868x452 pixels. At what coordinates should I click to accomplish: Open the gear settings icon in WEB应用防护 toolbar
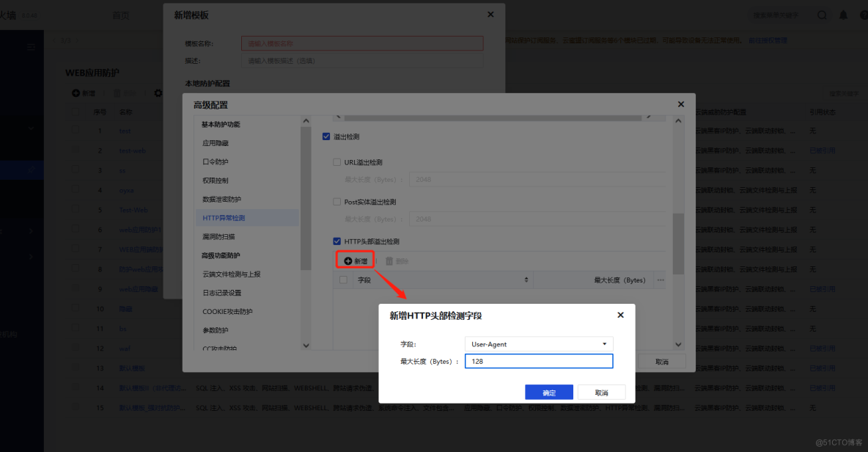click(158, 93)
